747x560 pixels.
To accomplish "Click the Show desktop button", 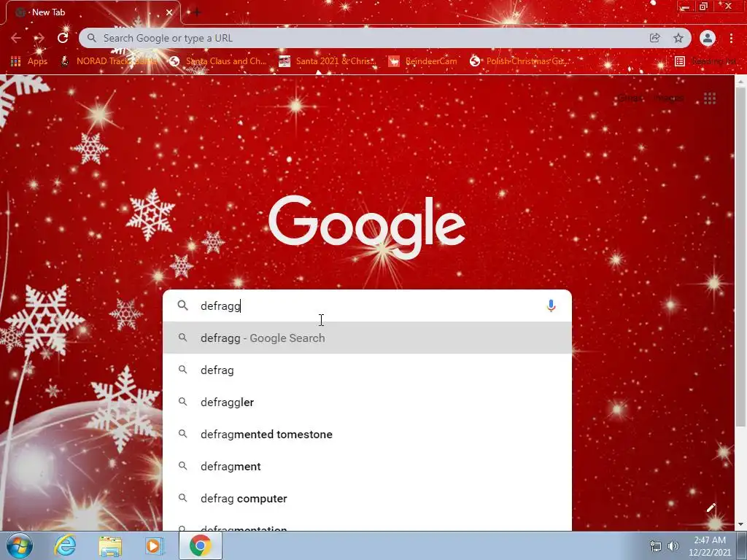I will point(742,545).
